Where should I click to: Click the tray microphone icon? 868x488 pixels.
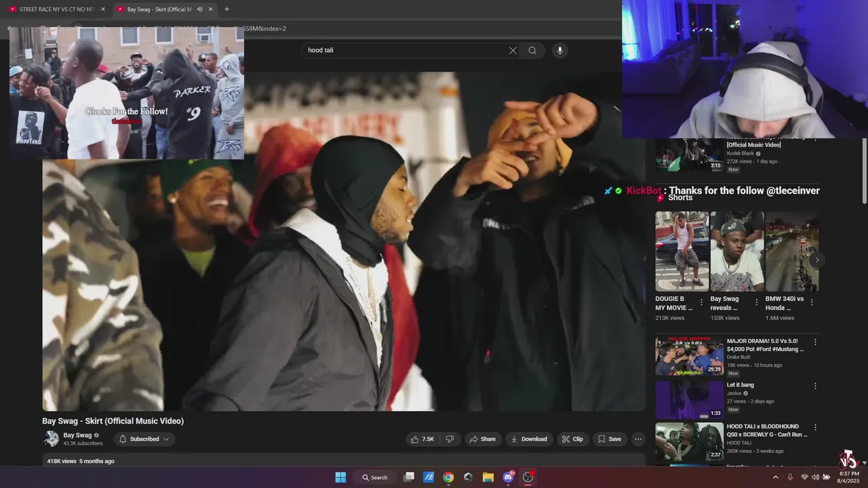tap(790, 477)
